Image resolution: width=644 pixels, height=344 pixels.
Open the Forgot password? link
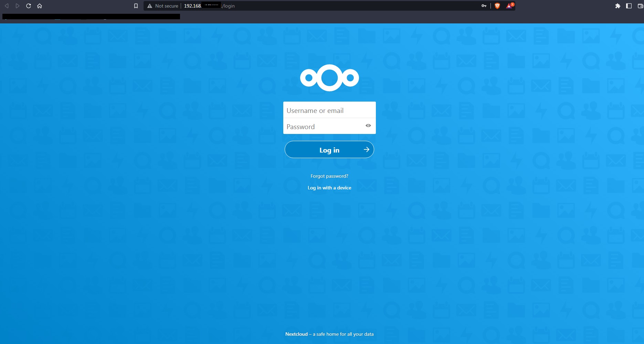click(x=329, y=176)
